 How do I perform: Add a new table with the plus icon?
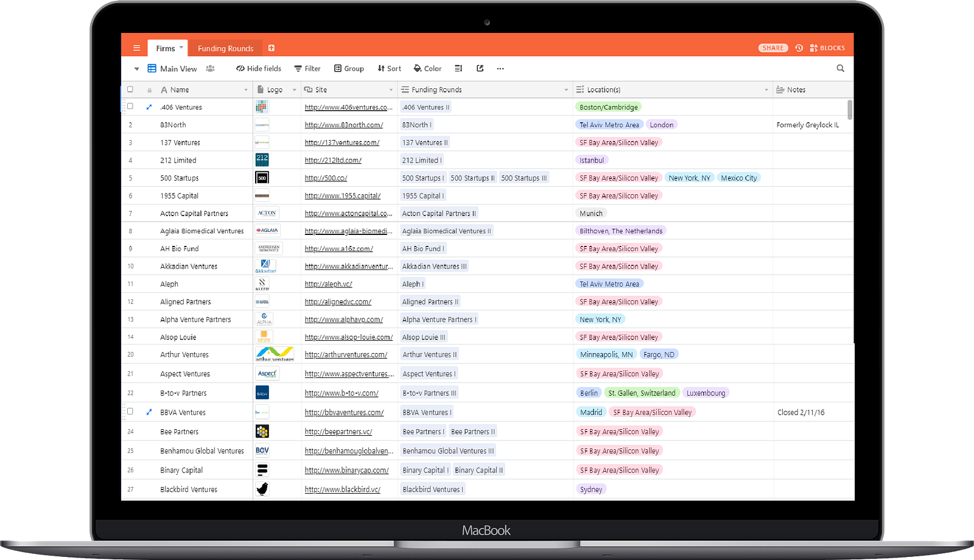pos(272,48)
